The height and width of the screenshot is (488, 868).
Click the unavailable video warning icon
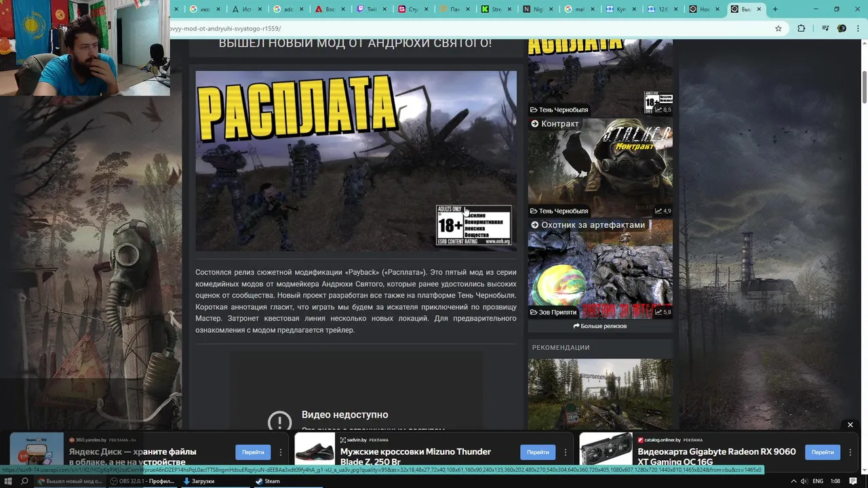[279, 421]
